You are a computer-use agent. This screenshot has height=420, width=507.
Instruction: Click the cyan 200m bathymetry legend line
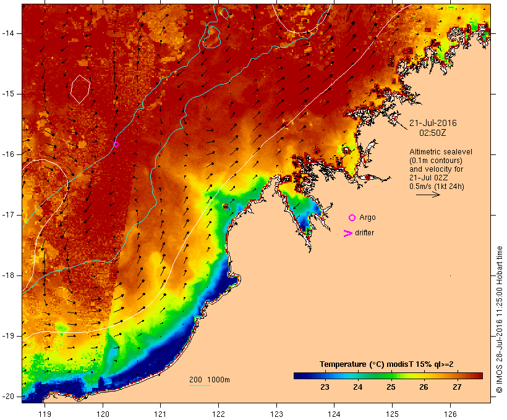pos(200,385)
